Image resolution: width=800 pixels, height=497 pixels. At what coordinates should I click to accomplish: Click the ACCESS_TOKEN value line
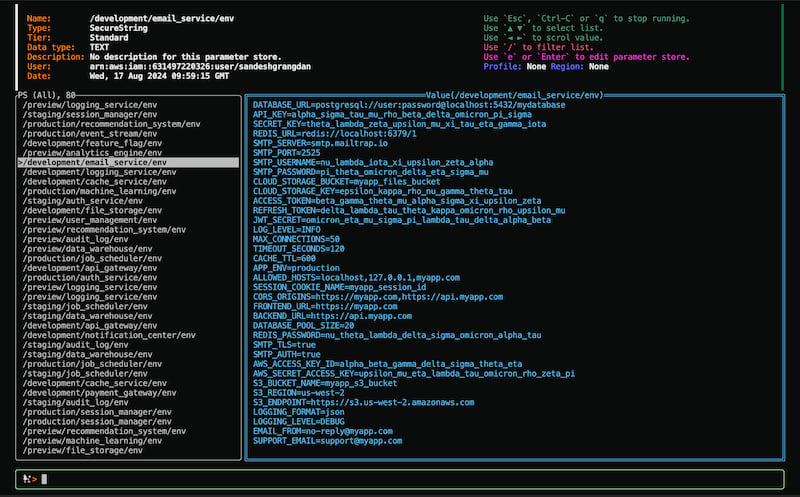397,201
